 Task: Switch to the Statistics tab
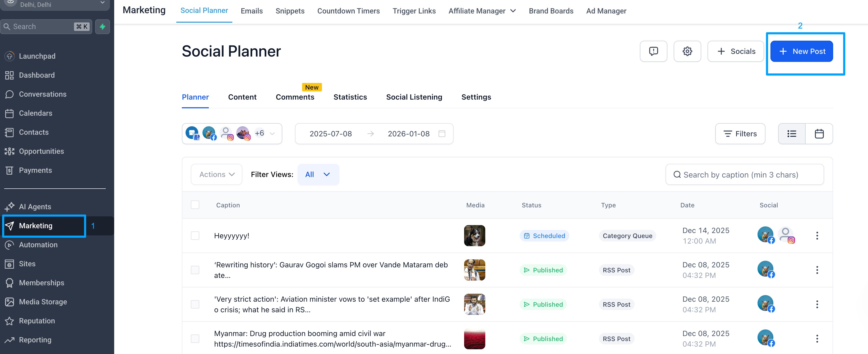pyautogui.click(x=350, y=97)
